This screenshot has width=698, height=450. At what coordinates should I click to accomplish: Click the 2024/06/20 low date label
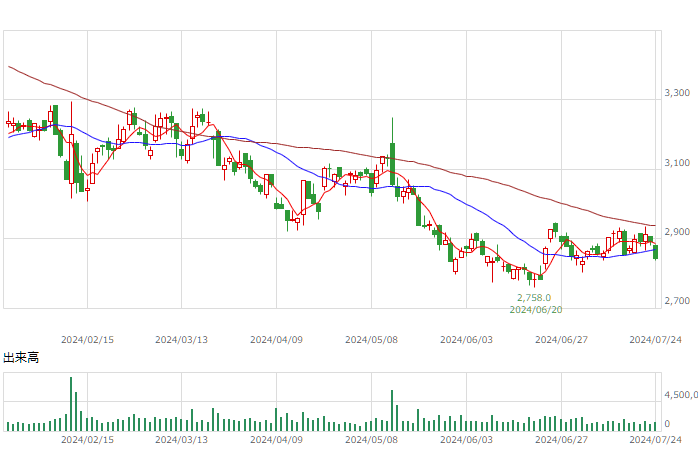(x=536, y=309)
